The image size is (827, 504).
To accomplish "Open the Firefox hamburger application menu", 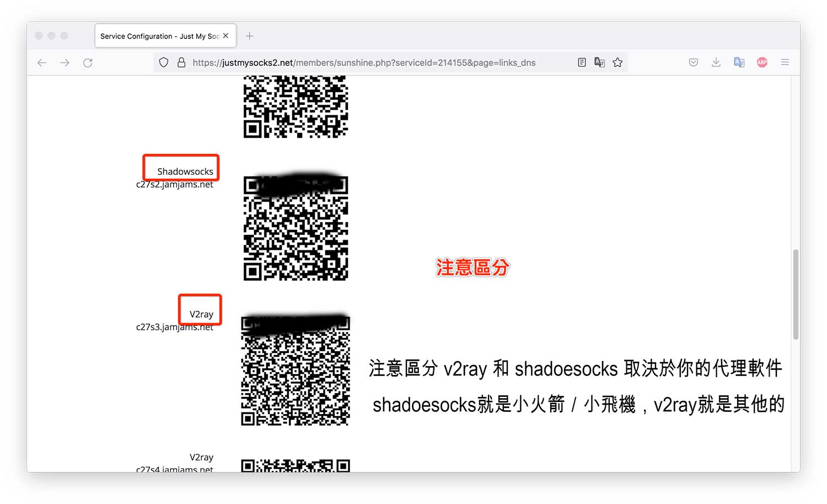I will (785, 63).
